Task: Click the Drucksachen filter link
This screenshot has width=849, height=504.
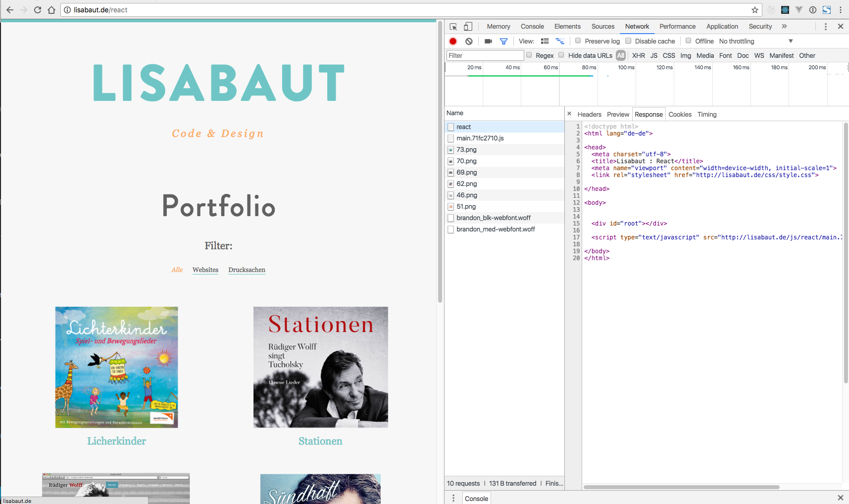Action: pyautogui.click(x=247, y=270)
